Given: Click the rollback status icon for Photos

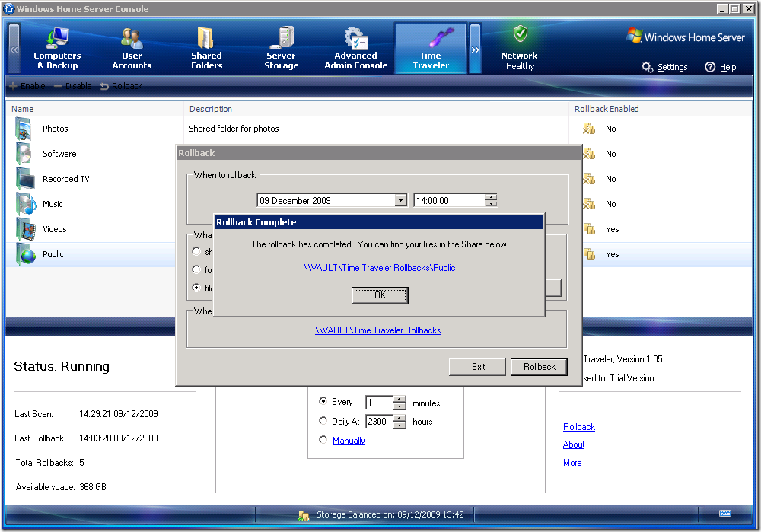Looking at the screenshot, I should tap(589, 129).
